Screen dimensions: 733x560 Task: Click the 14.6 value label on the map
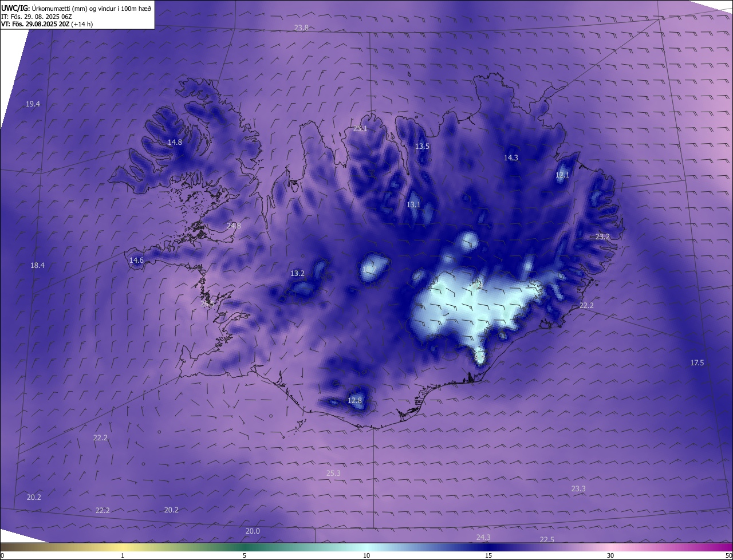(x=136, y=260)
